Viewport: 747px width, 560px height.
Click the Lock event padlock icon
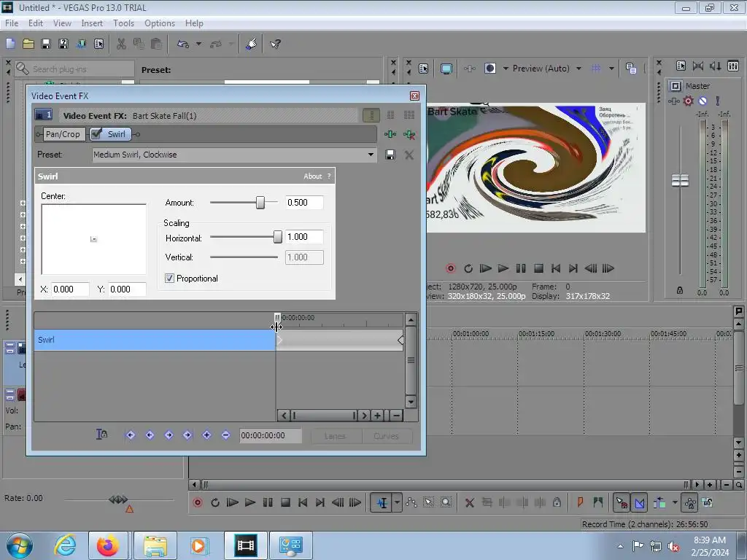click(x=557, y=502)
